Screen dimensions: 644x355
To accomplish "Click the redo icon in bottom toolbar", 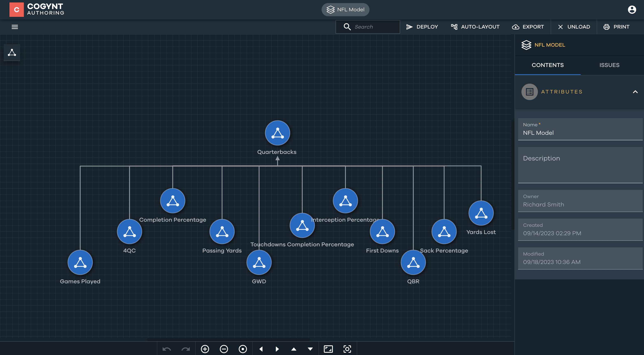I will pyautogui.click(x=186, y=349).
